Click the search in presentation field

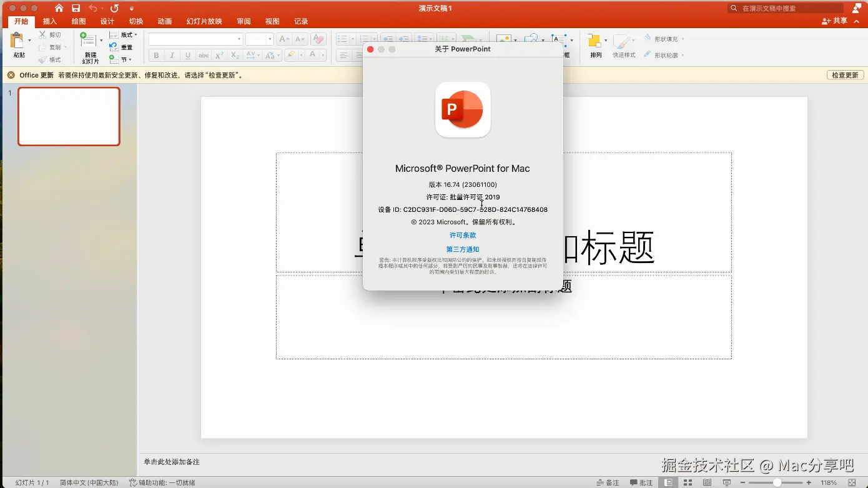(x=786, y=8)
